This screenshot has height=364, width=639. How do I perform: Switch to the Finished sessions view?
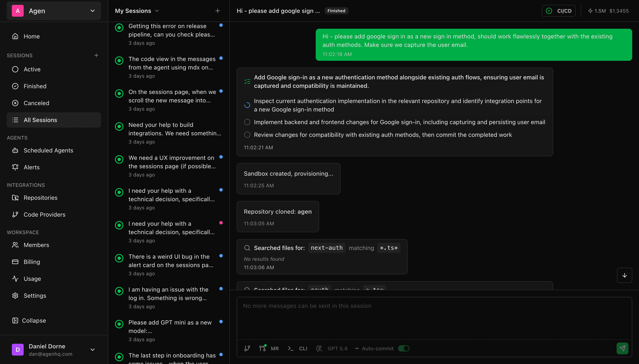(35, 86)
